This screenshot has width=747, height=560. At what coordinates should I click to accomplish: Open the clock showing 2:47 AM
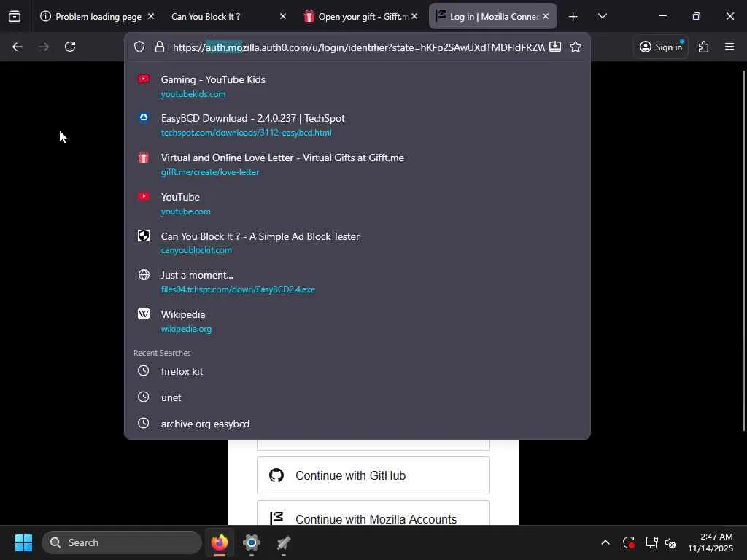pyautogui.click(x=711, y=542)
